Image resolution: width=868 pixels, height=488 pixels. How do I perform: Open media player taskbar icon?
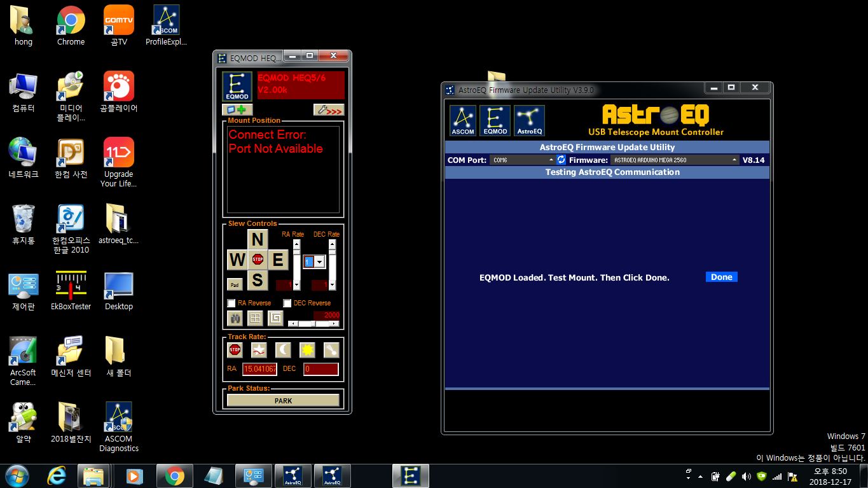click(134, 476)
